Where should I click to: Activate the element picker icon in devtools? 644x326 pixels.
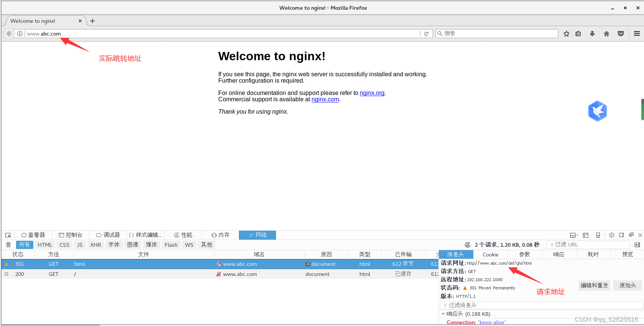coord(8,235)
